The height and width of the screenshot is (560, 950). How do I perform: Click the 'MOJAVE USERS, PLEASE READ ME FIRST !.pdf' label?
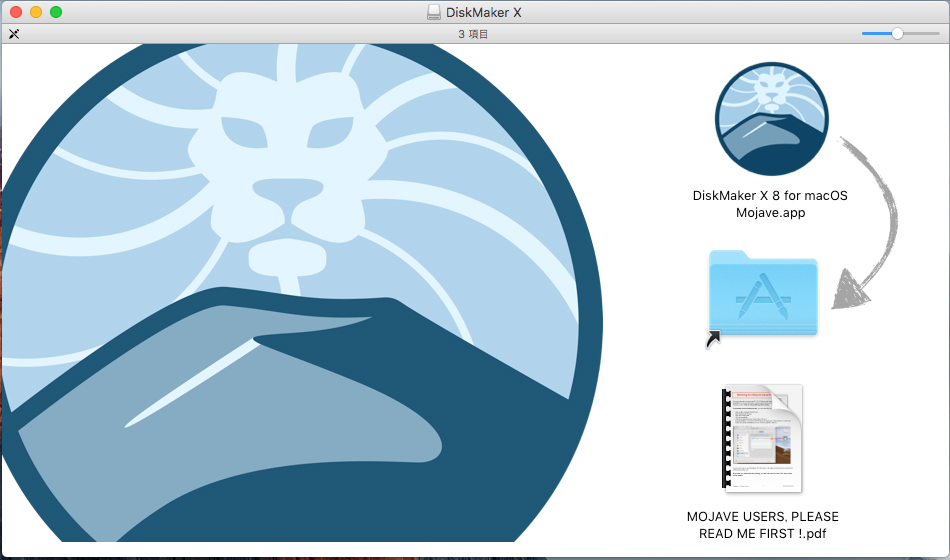tap(762, 525)
